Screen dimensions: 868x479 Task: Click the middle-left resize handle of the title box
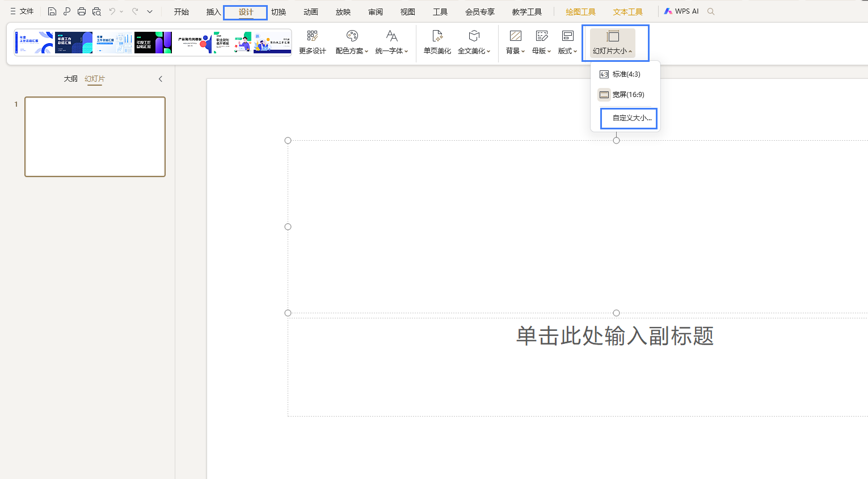pos(288,227)
